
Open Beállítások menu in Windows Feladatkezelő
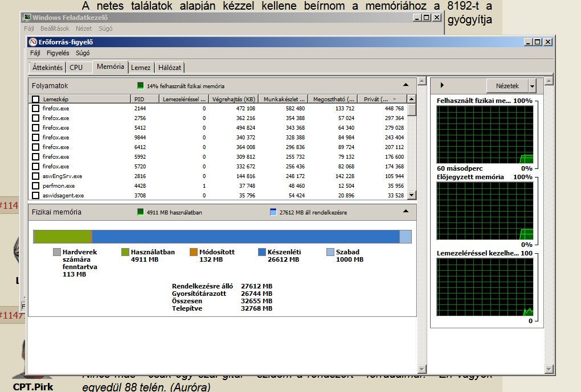pos(55,28)
